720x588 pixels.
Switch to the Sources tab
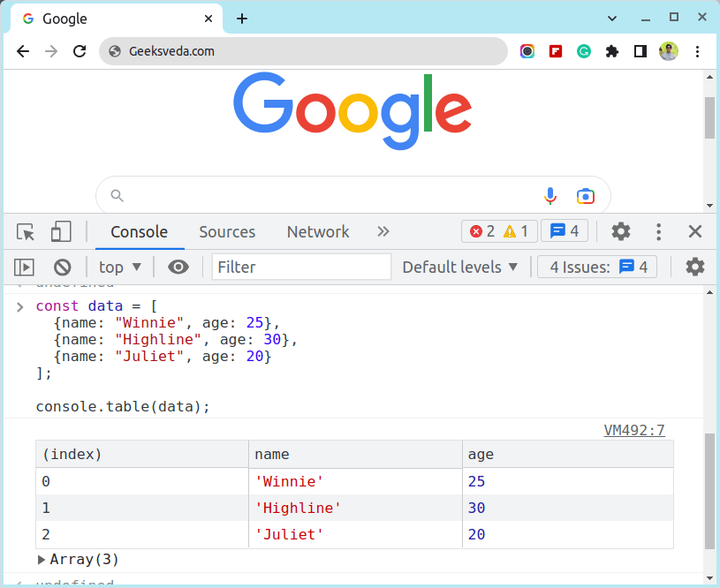pyautogui.click(x=226, y=231)
